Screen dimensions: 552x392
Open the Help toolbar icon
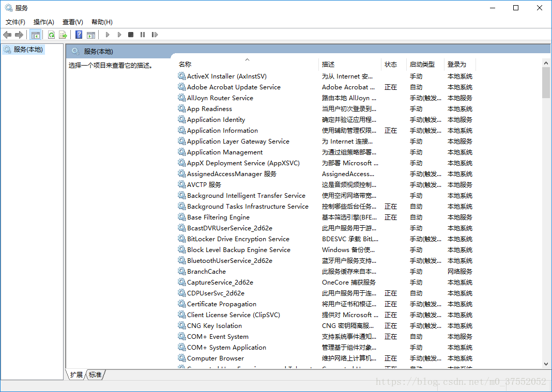tap(79, 35)
